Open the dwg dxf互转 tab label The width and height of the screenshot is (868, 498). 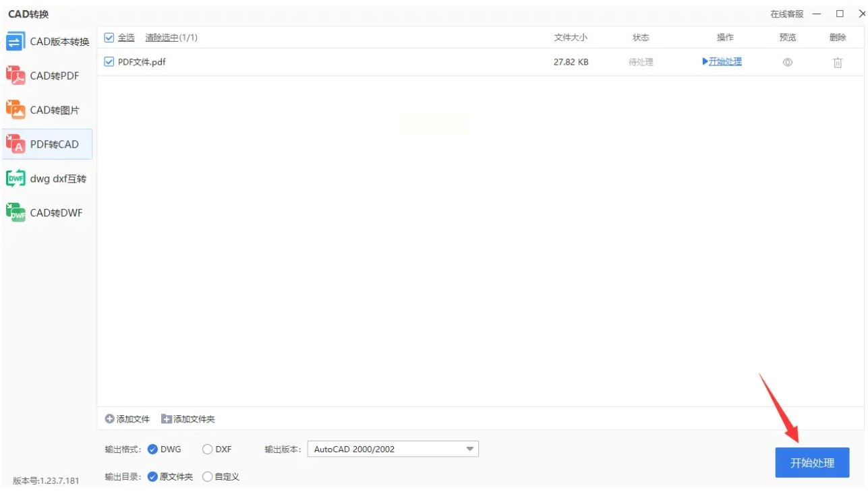coord(58,179)
